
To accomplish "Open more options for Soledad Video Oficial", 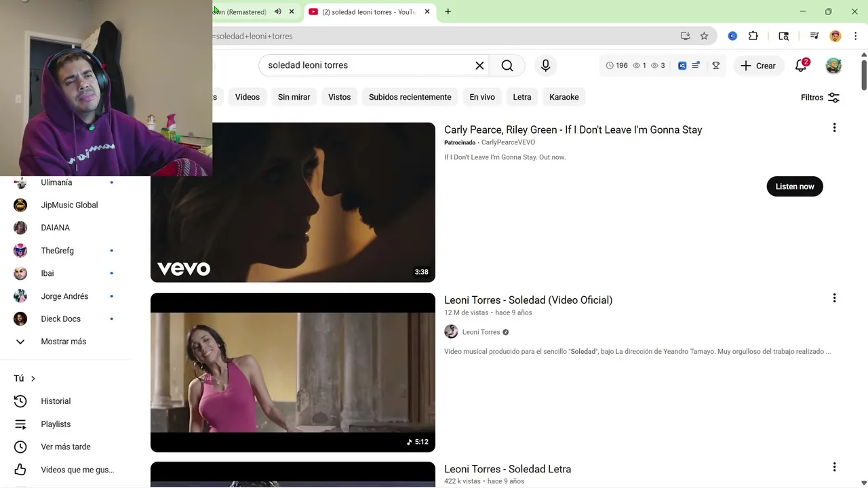I will tap(834, 298).
